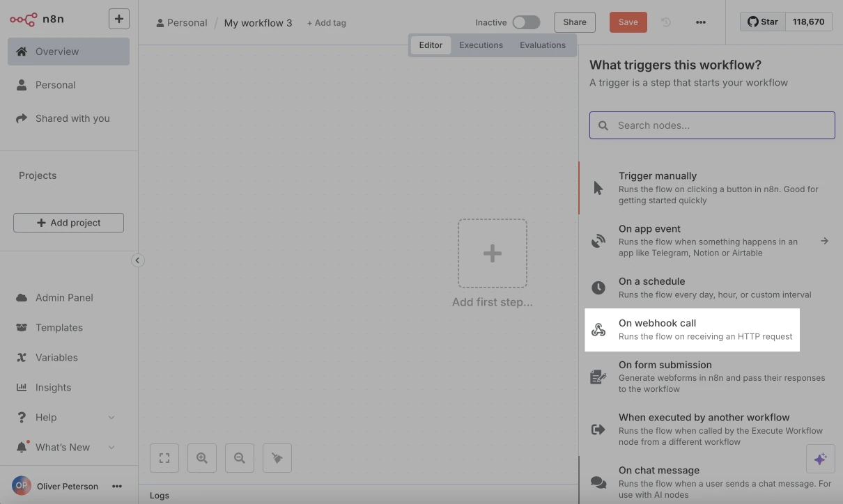Expand the What's New chevron
Image resolution: width=843 pixels, height=504 pixels.
111,448
